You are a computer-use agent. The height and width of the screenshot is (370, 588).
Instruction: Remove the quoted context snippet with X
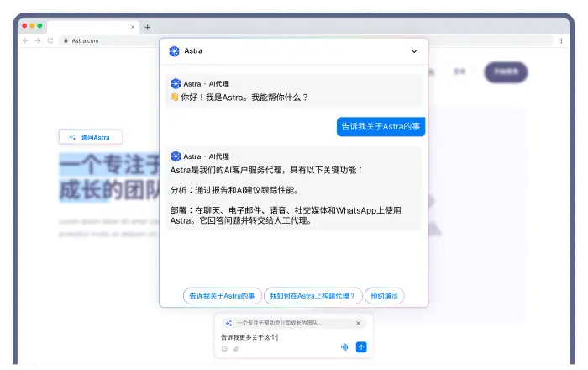(358, 323)
